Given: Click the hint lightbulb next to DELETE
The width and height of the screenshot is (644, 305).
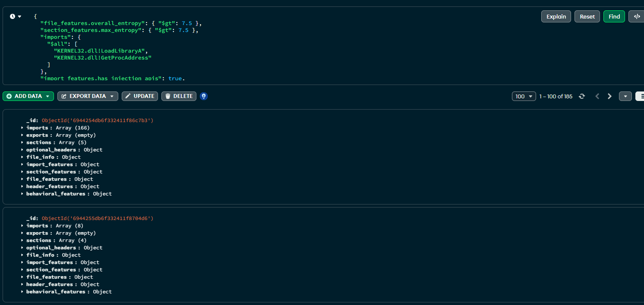Looking at the screenshot, I should (203, 96).
